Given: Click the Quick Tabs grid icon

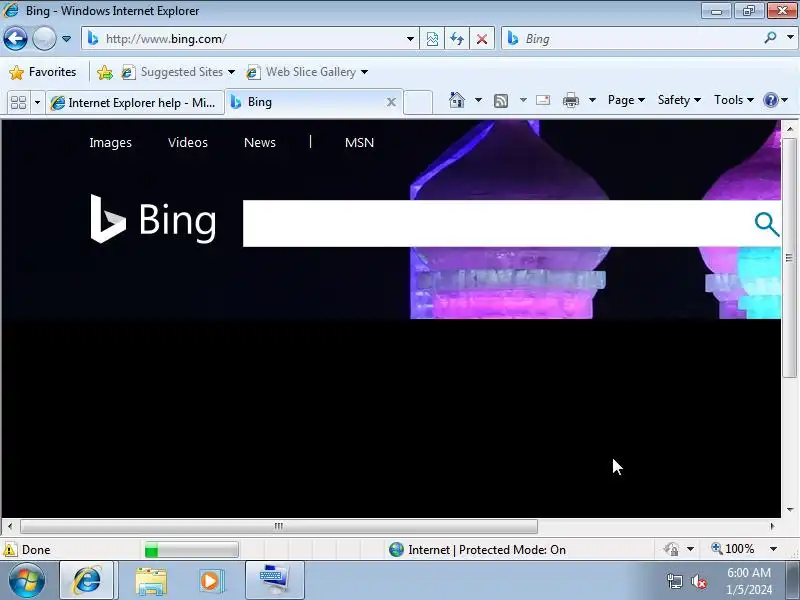Looking at the screenshot, I should point(18,103).
